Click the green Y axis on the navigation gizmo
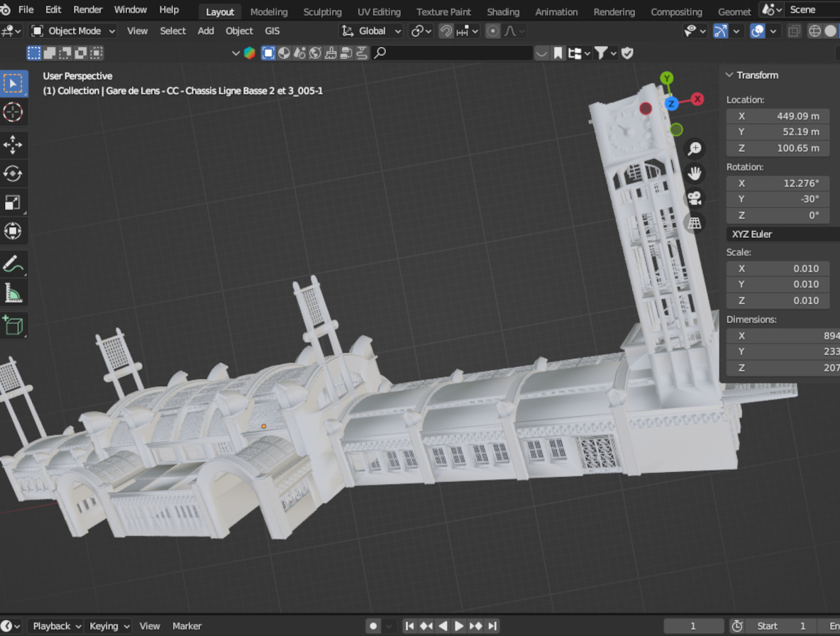 pyautogui.click(x=666, y=78)
